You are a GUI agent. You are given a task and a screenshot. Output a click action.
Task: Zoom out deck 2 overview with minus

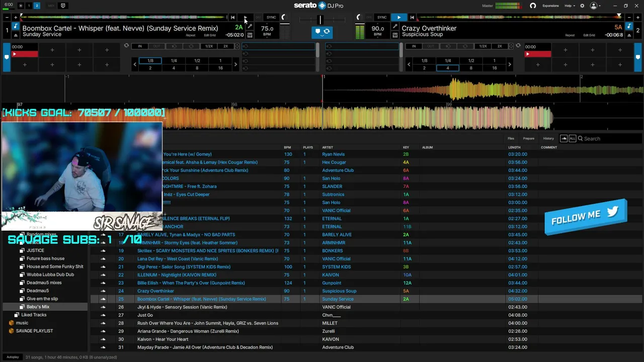(629, 18)
